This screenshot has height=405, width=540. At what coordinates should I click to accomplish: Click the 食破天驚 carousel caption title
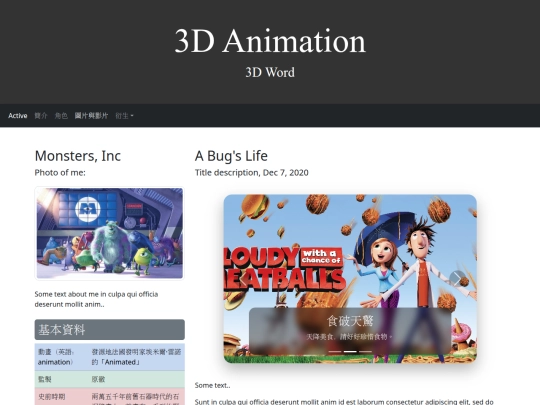[350, 321]
